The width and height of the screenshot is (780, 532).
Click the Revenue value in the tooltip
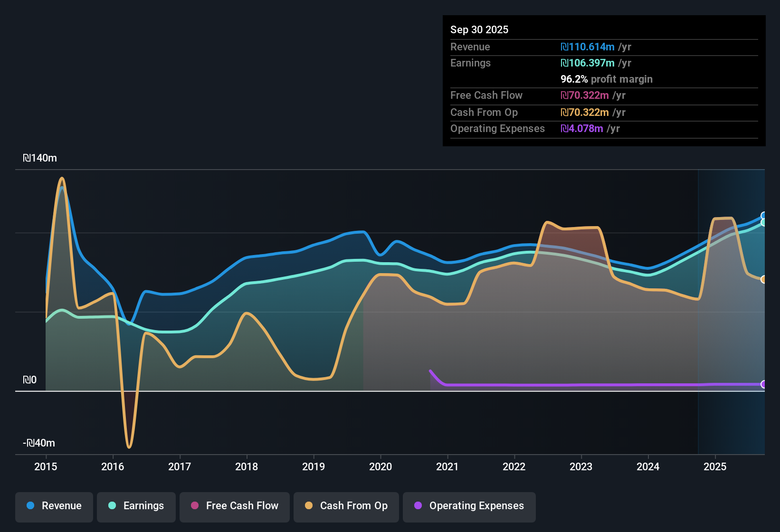(587, 47)
